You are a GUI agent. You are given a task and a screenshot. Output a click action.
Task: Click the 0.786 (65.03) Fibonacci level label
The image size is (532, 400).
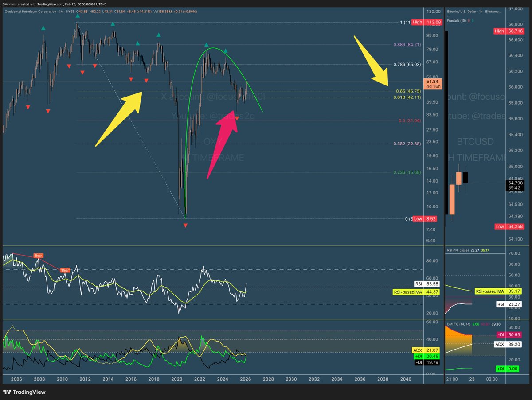pos(406,65)
